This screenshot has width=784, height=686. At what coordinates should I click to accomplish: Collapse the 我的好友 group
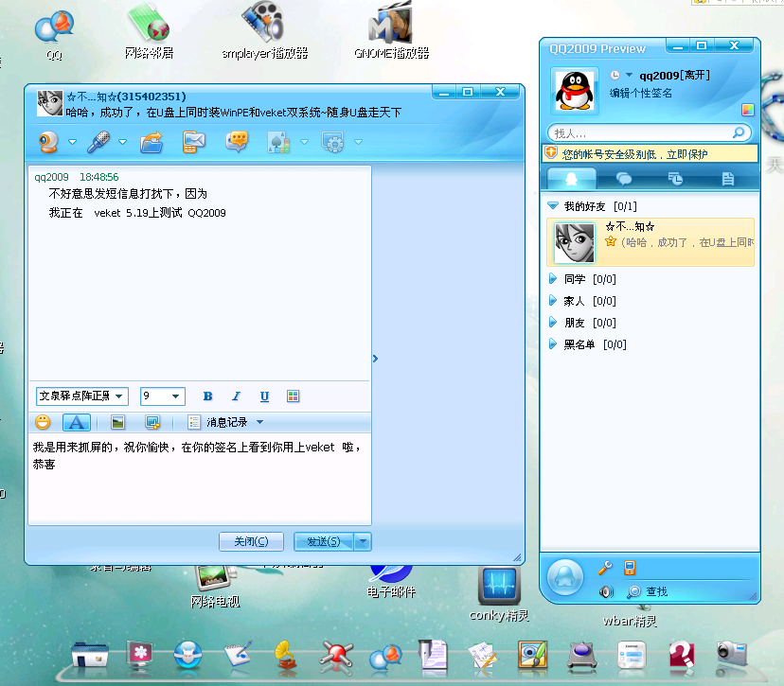pyautogui.click(x=553, y=206)
